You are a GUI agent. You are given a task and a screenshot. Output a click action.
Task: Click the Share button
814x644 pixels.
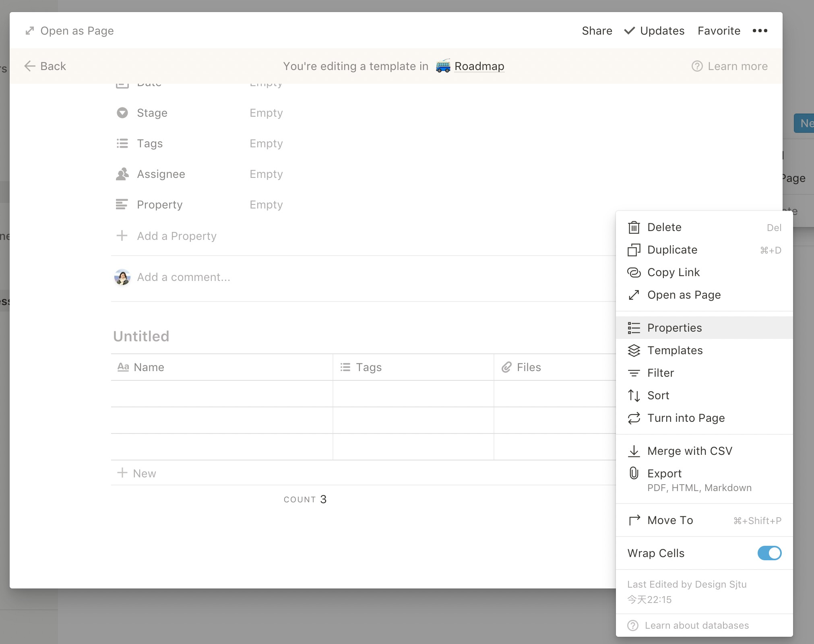click(597, 31)
